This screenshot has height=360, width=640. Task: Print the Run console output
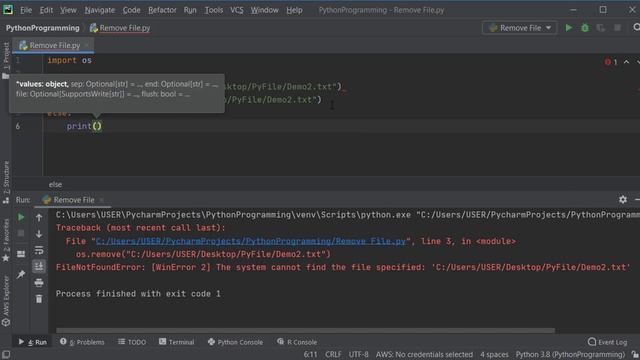coord(39,282)
